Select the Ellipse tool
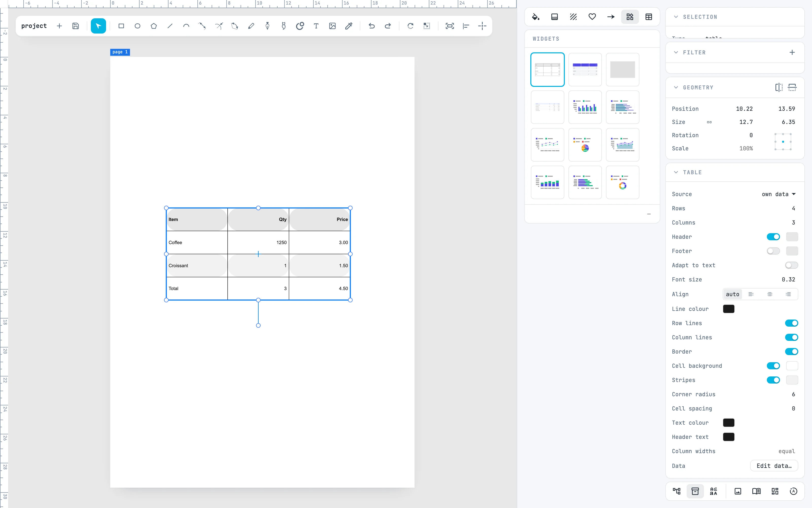 tap(137, 26)
